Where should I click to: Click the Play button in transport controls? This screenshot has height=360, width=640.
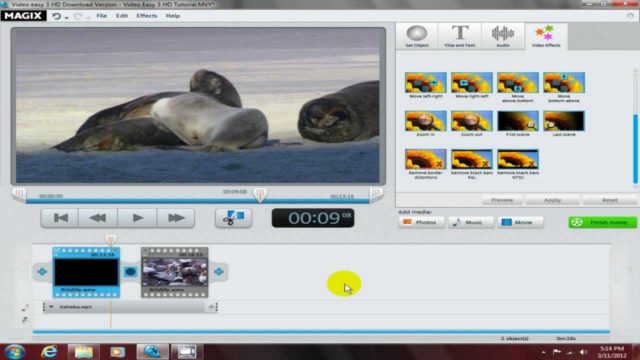click(137, 218)
